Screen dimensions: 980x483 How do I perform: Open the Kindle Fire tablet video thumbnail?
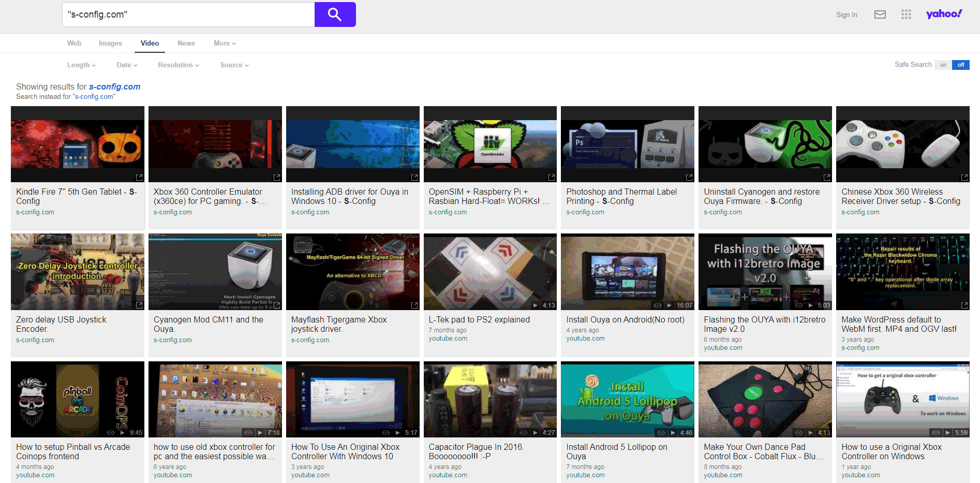coord(78,144)
